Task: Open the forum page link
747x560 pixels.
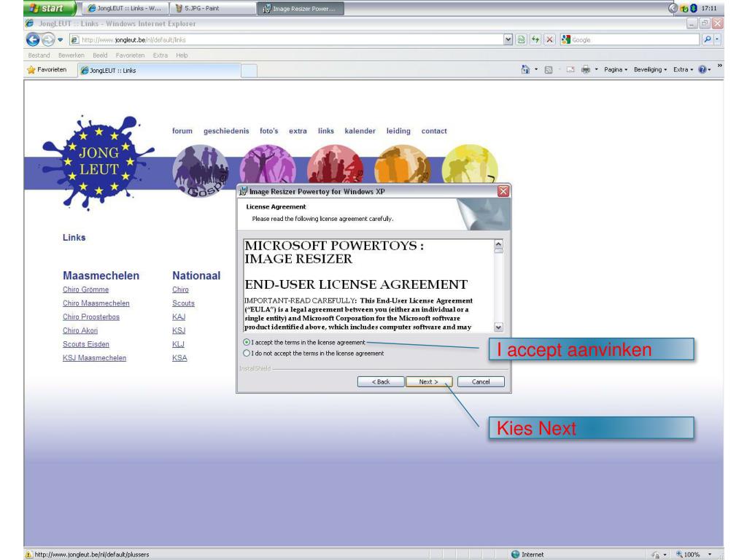Action: [x=182, y=131]
